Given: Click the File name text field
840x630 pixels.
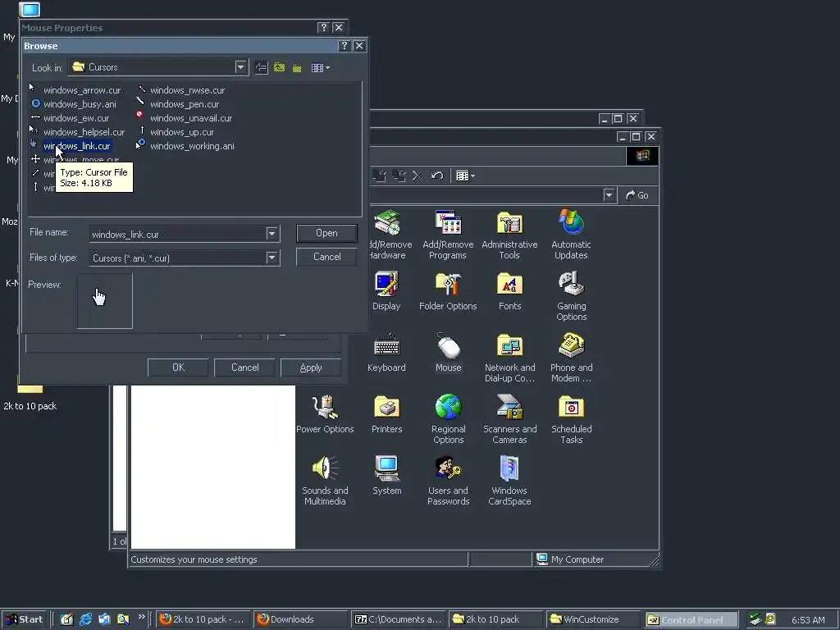Looking at the screenshot, I should [x=178, y=234].
